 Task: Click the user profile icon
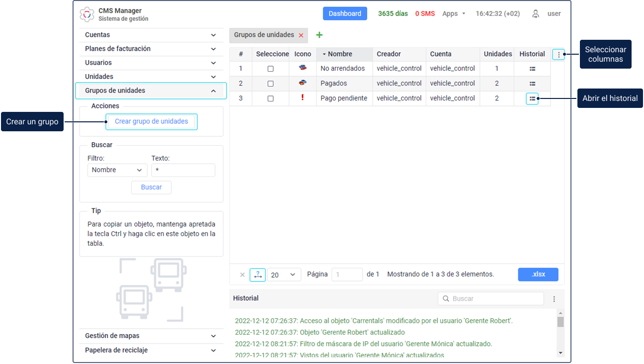tap(536, 14)
